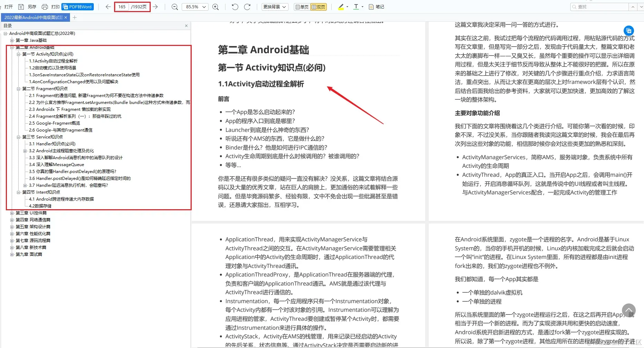The height and width of the screenshot is (348, 644).
Task: Select the 1.1Activity启动过程全解析 outline entry
Action: click(x=54, y=61)
